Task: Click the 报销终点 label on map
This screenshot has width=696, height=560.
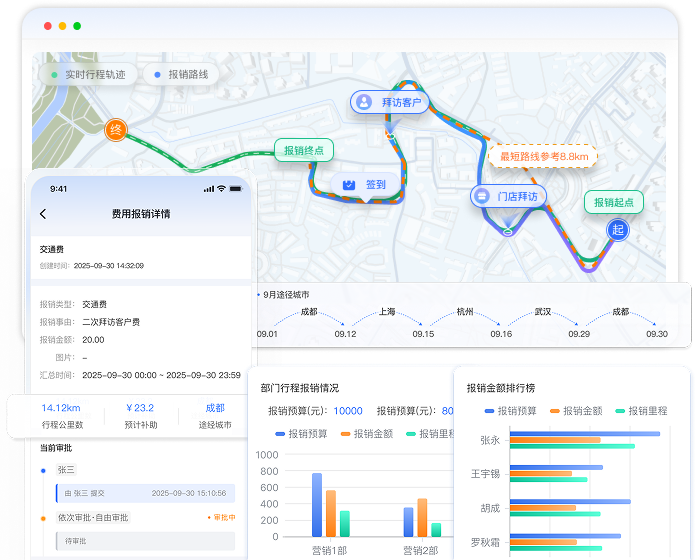Action: [304, 150]
